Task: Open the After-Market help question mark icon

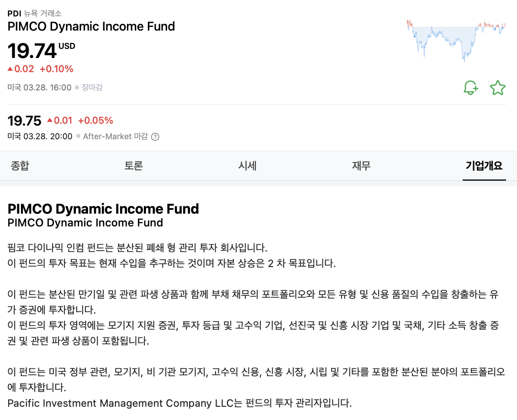Action: [155, 137]
